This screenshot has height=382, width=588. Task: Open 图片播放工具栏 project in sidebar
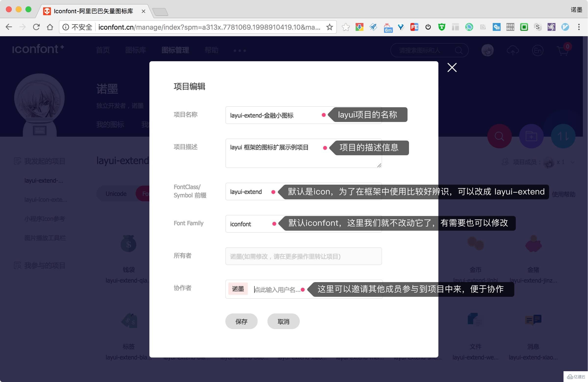pos(45,238)
